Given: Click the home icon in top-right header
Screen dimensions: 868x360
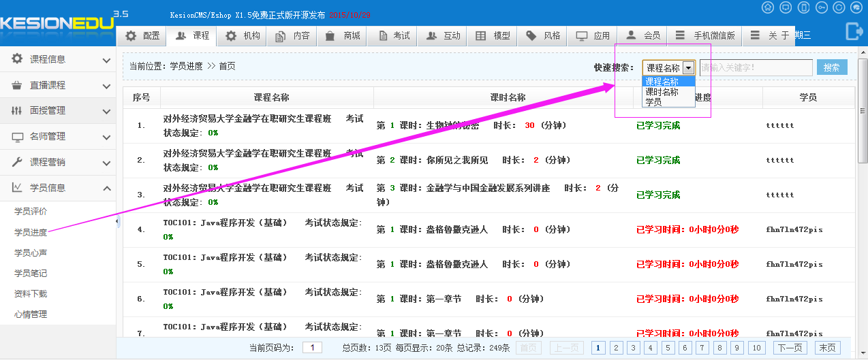Looking at the screenshot, I should coord(768,7).
